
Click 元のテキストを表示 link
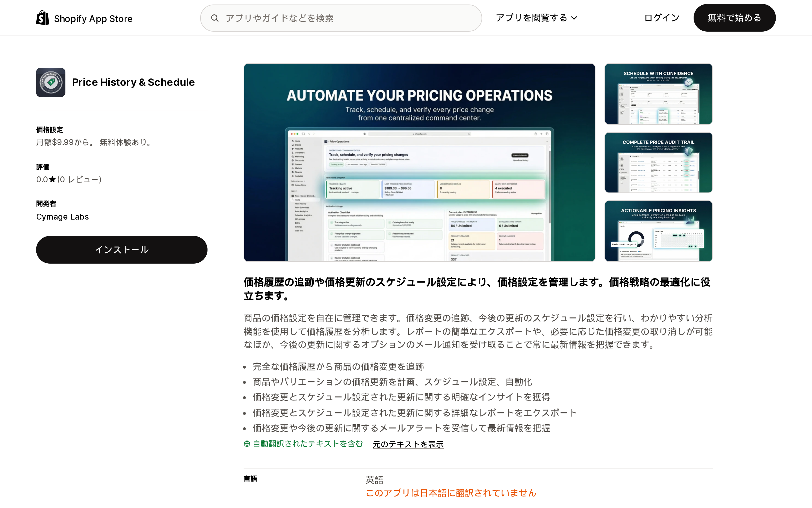click(408, 444)
